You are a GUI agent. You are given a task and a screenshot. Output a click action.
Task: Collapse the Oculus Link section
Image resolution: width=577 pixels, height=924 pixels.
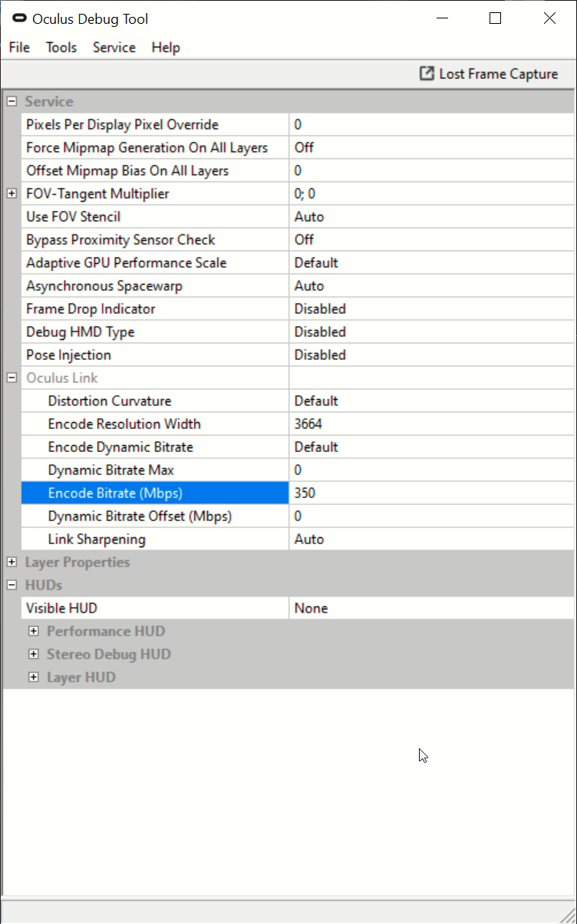[10, 377]
